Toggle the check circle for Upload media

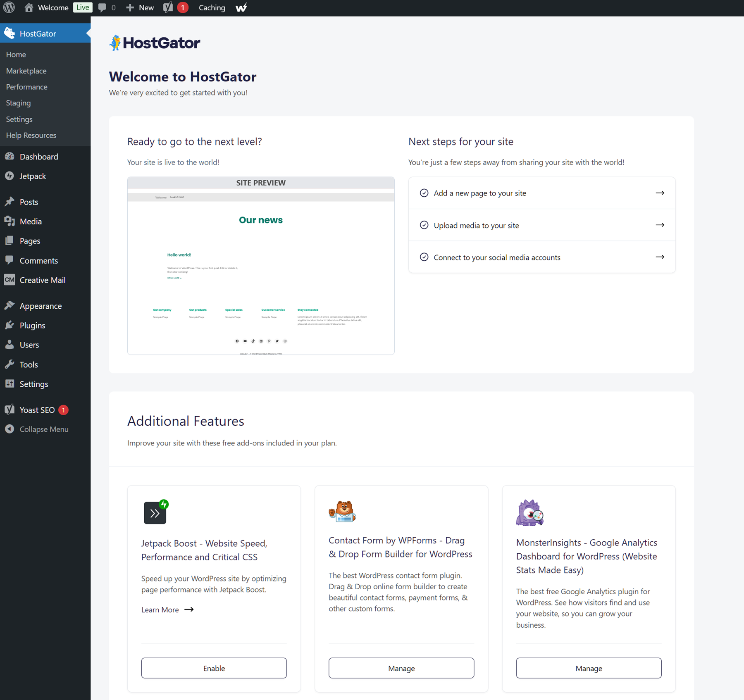pos(424,225)
